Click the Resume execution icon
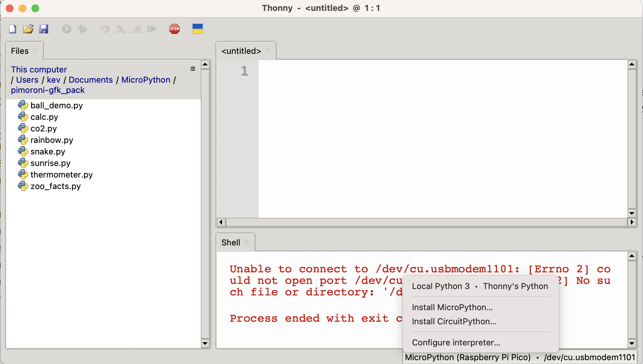643x364 pixels. pos(152,29)
